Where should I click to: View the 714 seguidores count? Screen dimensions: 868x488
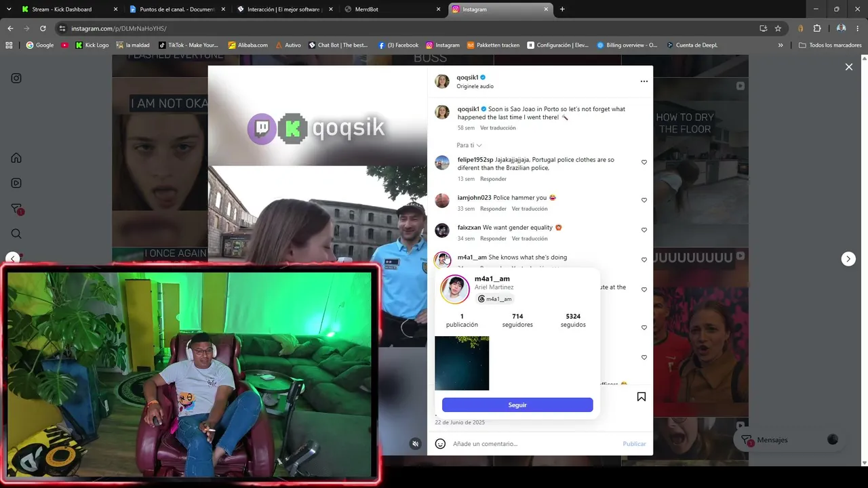tap(517, 321)
